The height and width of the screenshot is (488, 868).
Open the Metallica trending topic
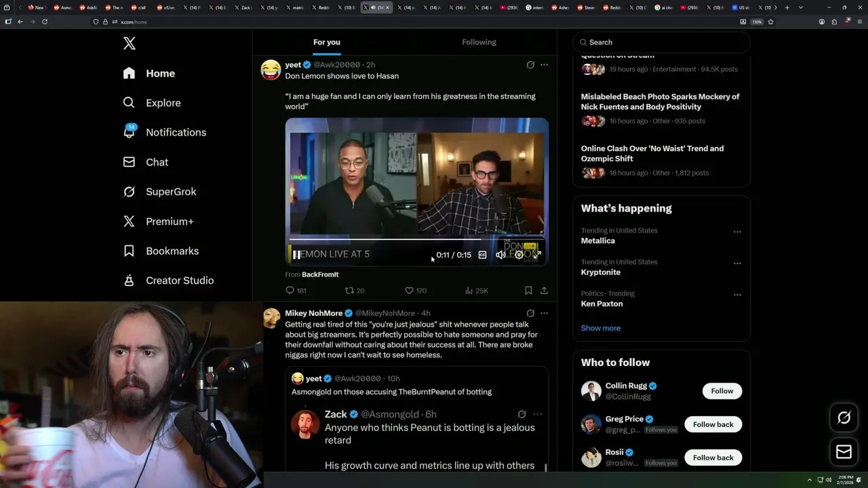tap(598, 241)
